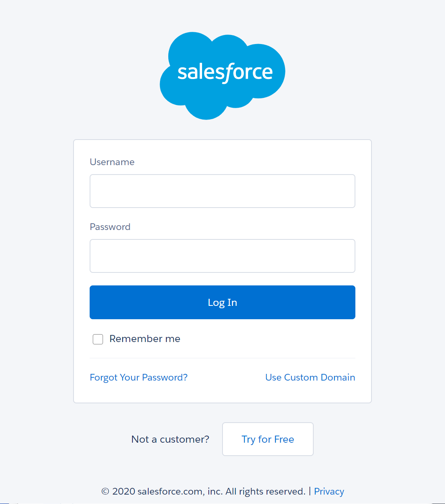Click into the Password input field

tap(222, 256)
